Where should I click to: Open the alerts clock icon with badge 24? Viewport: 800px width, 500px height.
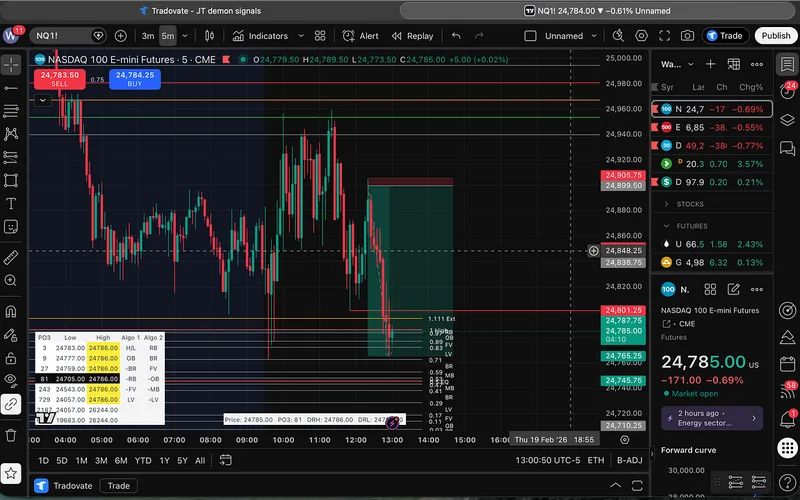(x=787, y=91)
